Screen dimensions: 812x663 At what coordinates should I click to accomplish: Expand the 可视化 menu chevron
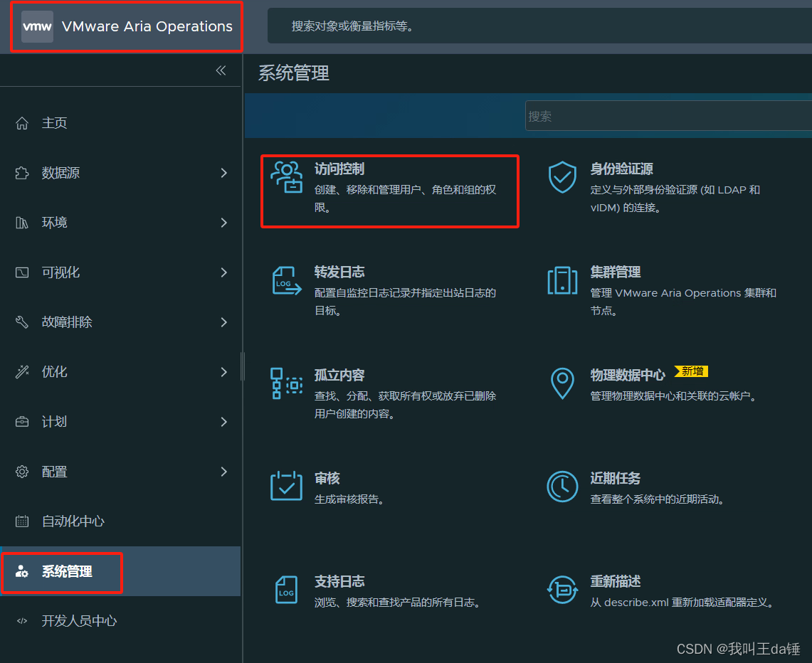(x=223, y=272)
